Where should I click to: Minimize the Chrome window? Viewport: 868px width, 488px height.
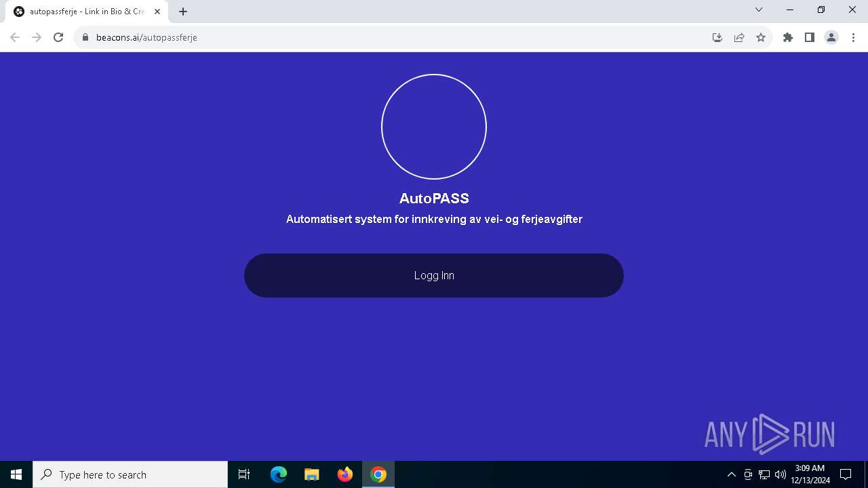[790, 9]
